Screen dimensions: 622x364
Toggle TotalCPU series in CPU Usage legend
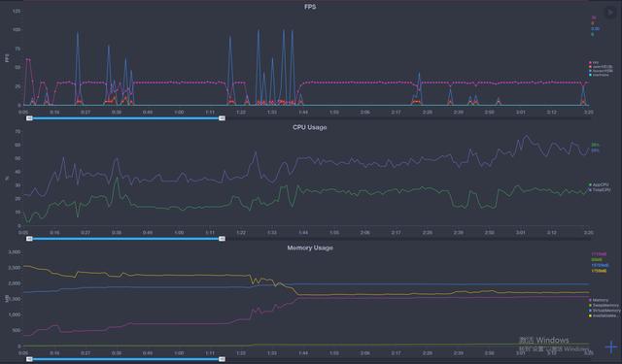[600, 190]
